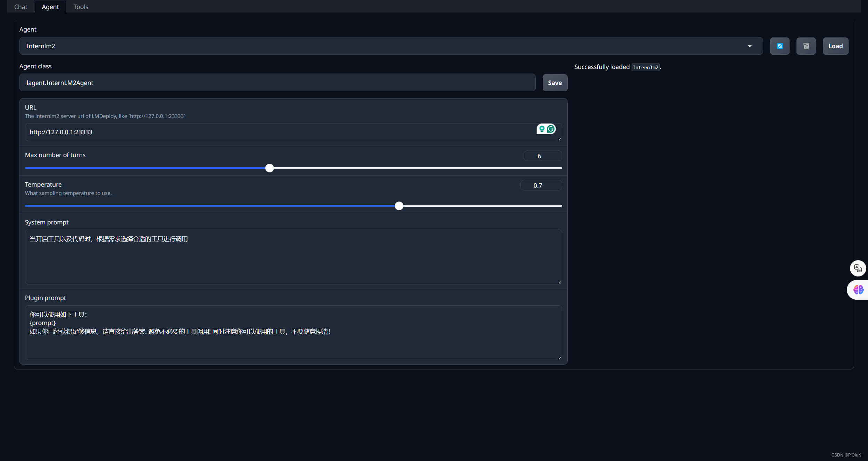The image size is (868, 461).
Task: Click the Plugin prompt resize handle
Action: pyautogui.click(x=560, y=358)
